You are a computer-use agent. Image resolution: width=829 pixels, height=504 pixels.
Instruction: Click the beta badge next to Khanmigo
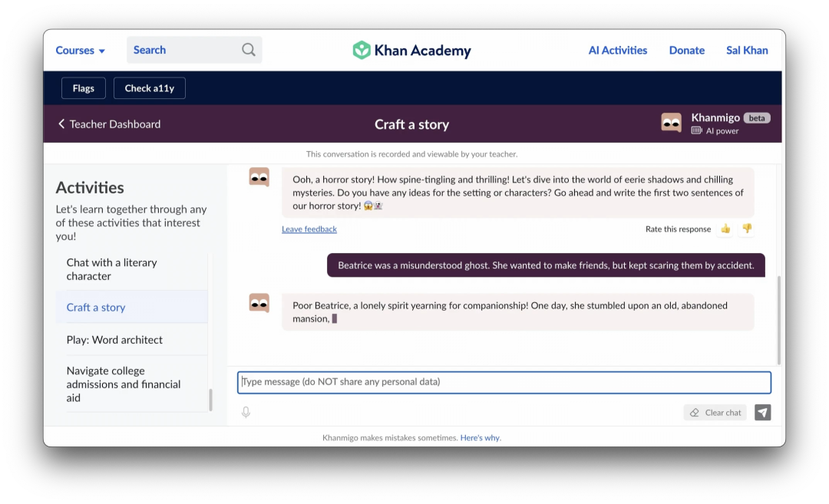click(757, 118)
